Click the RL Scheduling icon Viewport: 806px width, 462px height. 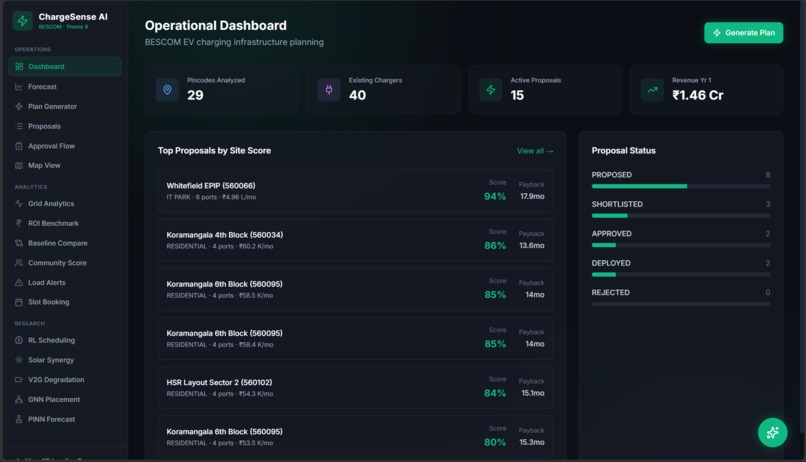(19, 340)
